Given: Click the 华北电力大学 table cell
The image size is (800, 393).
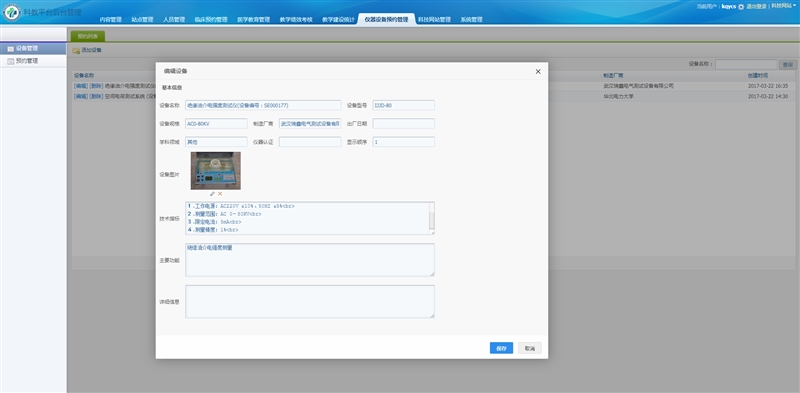Looking at the screenshot, I should click(x=618, y=96).
